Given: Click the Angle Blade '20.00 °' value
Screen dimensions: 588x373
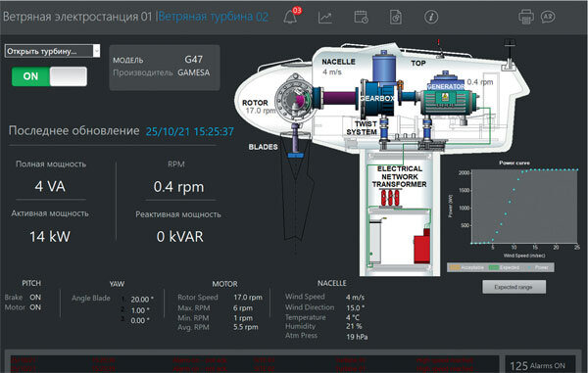Looking at the screenshot, I should click(x=142, y=300).
